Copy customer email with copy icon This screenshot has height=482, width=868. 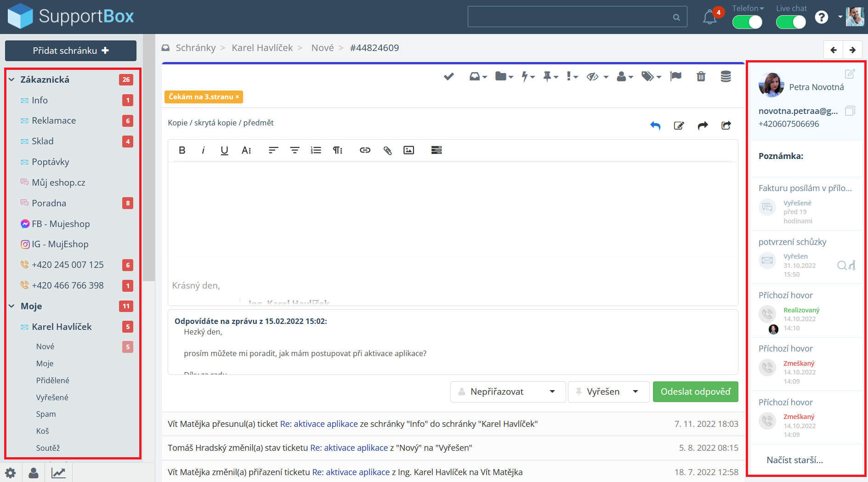[850, 111]
